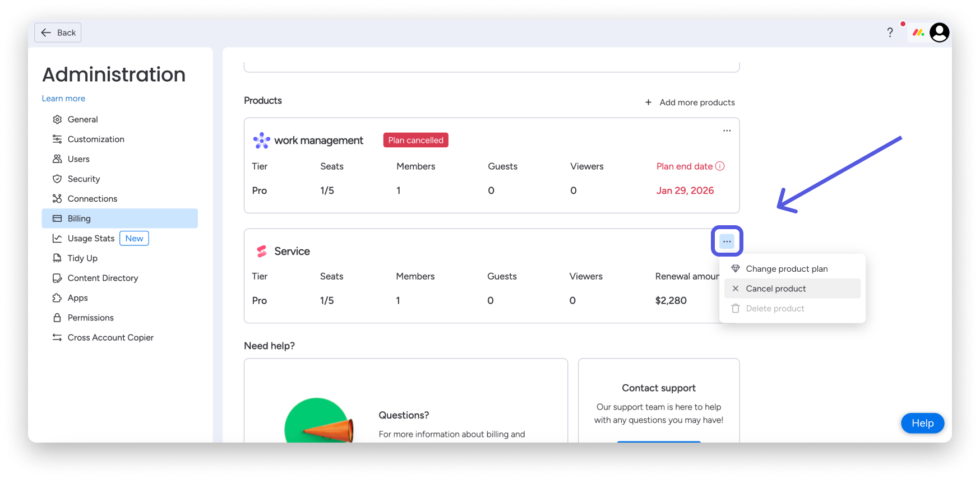Screen dimensions: 980x479
Task: Click the Content Directory icon
Action: pos(57,278)
